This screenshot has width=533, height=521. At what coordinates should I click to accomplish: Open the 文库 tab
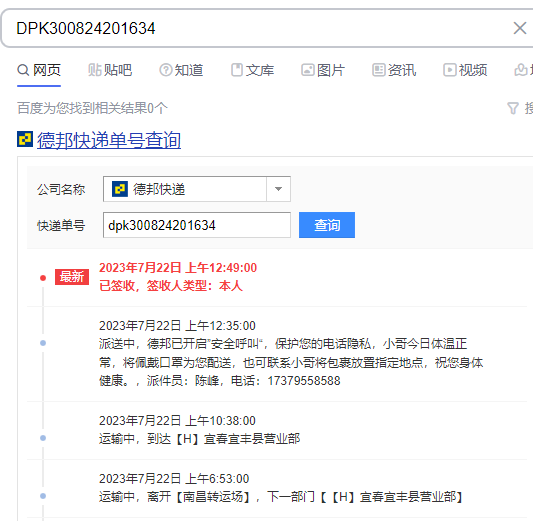pyautogui.click(x=252, y=70)
